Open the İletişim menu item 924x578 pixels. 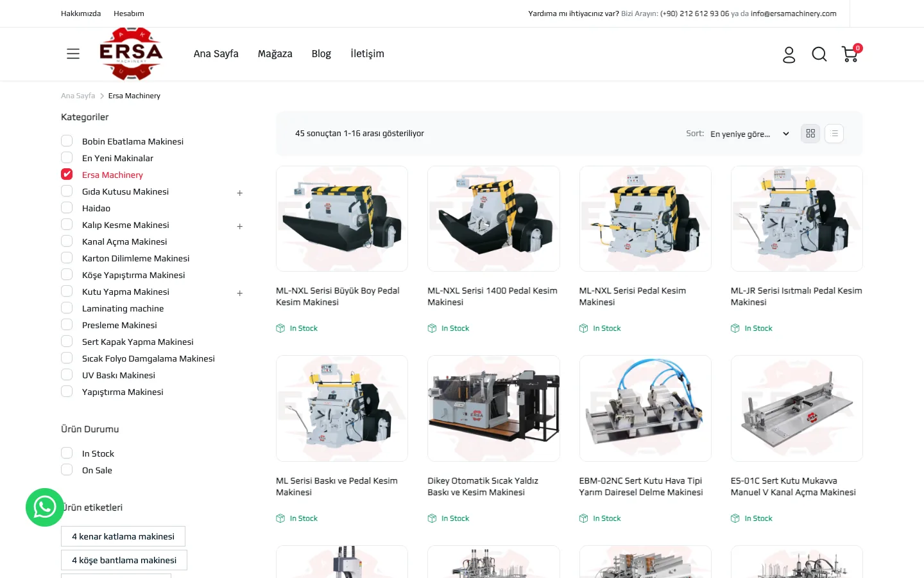point(368,54)
